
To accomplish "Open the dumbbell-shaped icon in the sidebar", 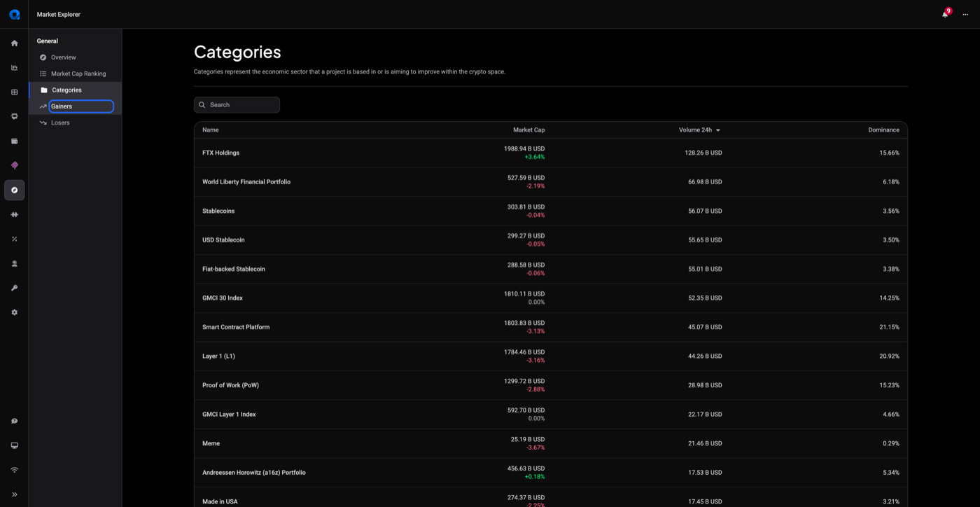I will point(14,215).
